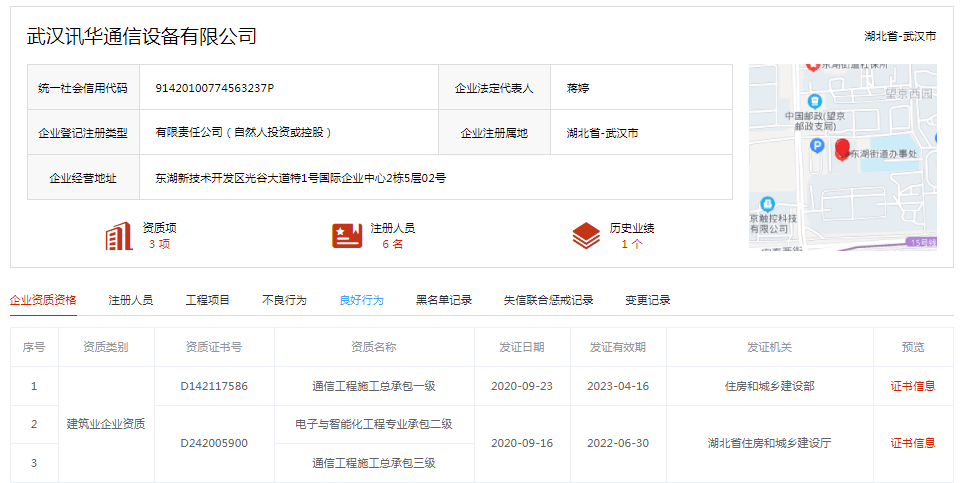Image resolution: width=964 pixels, height=483 pixels.
Task: Switch to the 工程项目 tab
Action: (x=208, y=300)
